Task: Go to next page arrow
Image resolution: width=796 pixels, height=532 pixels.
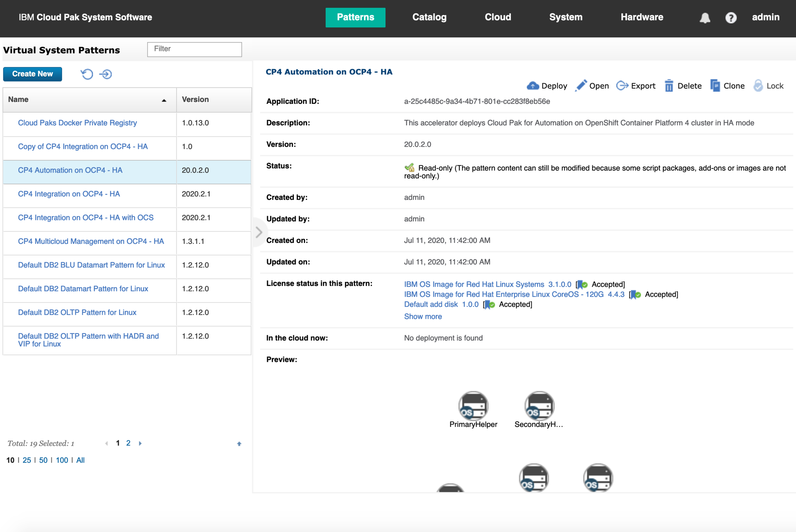Action: click(x=140, y=443)
